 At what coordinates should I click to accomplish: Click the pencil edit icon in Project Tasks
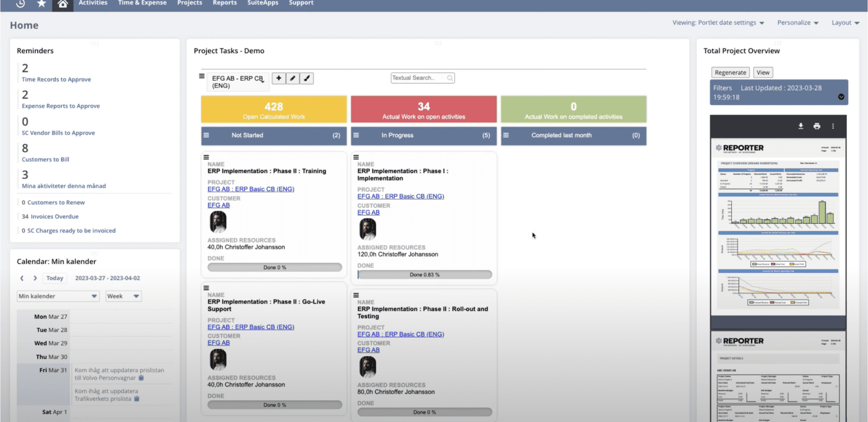click(292, 78)
